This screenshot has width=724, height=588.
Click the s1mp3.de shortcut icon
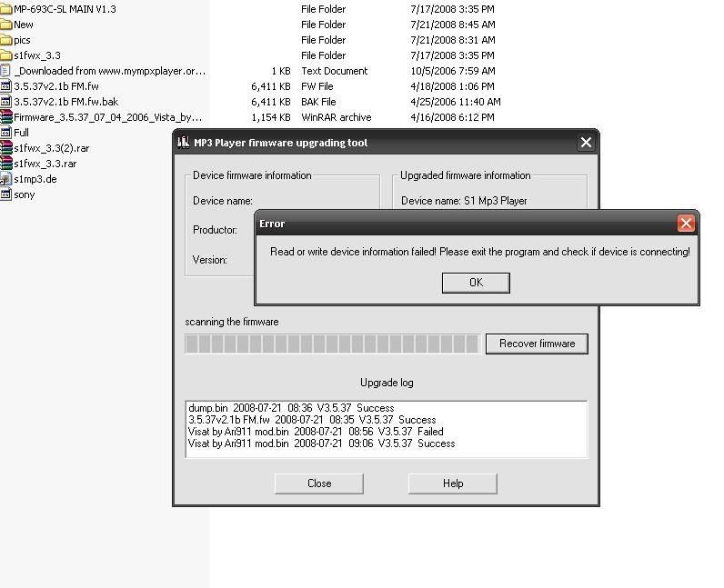point(6,179)
